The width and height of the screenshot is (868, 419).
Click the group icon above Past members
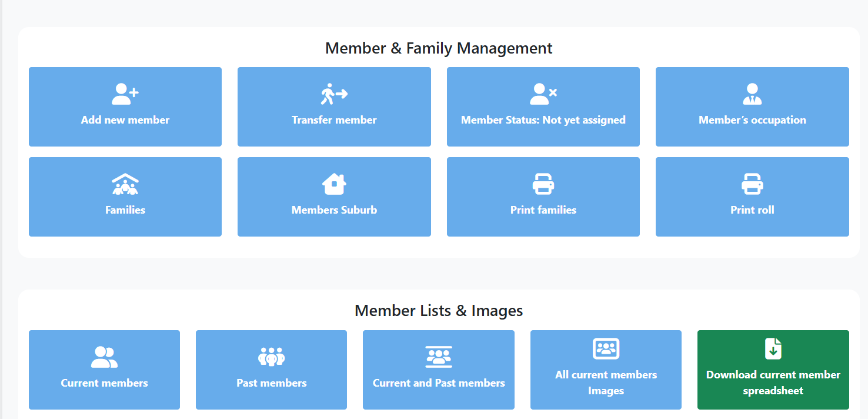click(x=271, y=357)
